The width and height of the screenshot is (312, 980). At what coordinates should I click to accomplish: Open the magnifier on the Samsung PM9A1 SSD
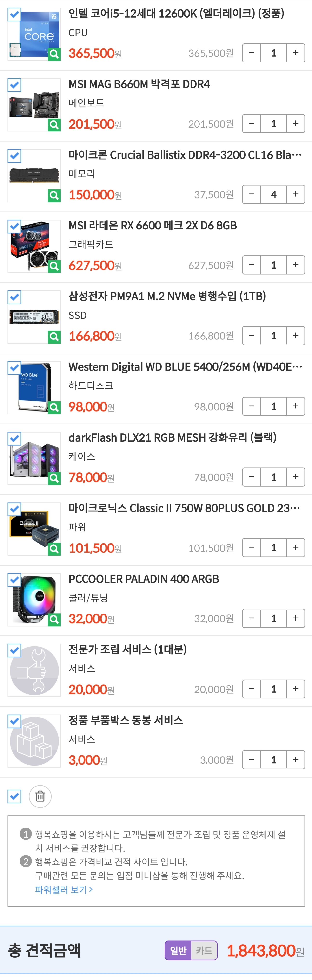click(x=54, y=337)
